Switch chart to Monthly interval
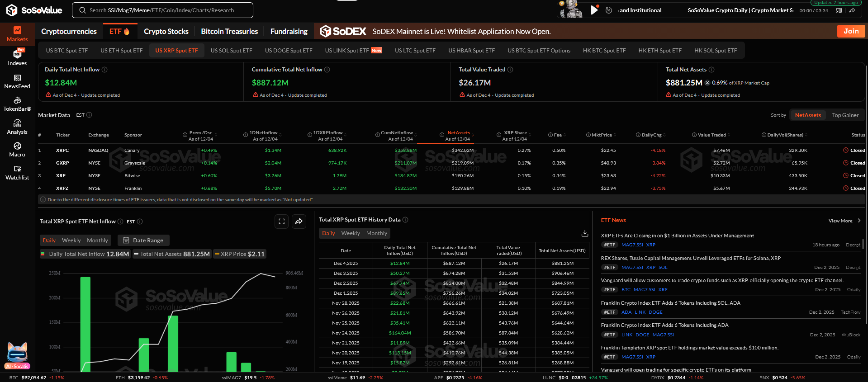The width and height of the screenshot is (868, 382). click(97, 241)
